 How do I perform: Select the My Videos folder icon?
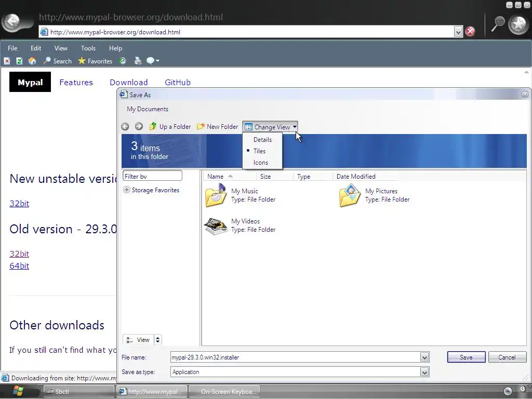tap(216, 226)
